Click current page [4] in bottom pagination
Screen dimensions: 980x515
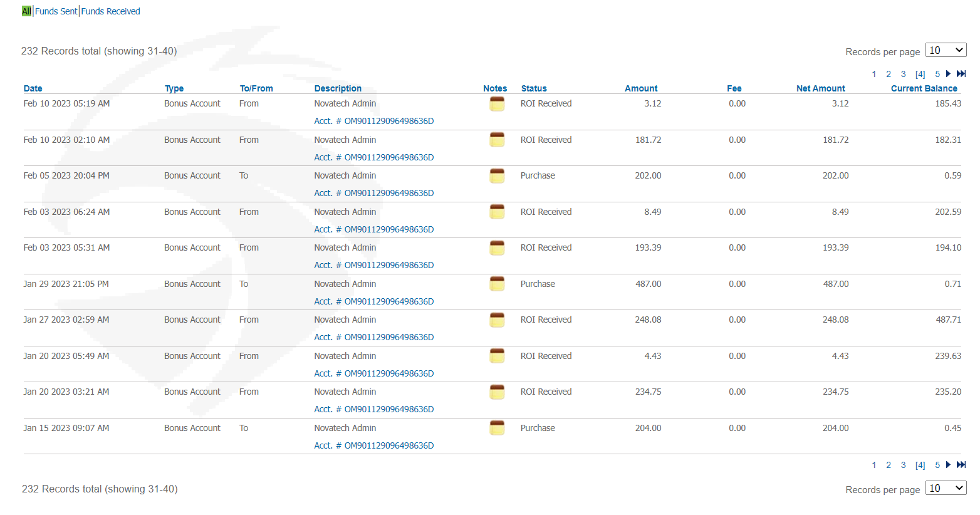[920, 465]
